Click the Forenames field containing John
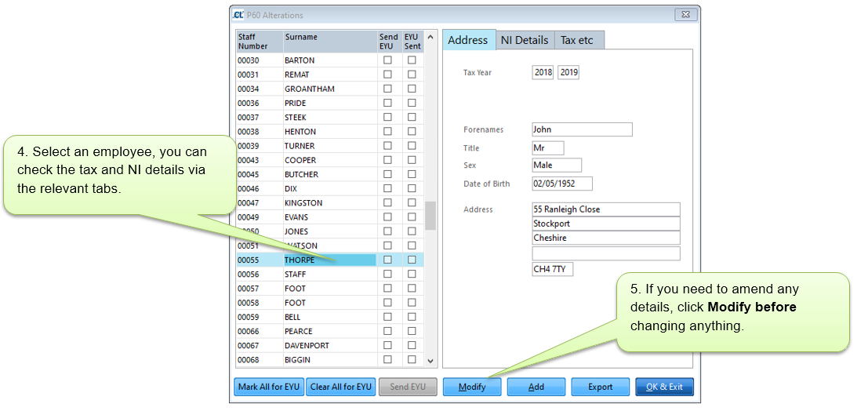This screenshot has height=411, width=868. 581,130
